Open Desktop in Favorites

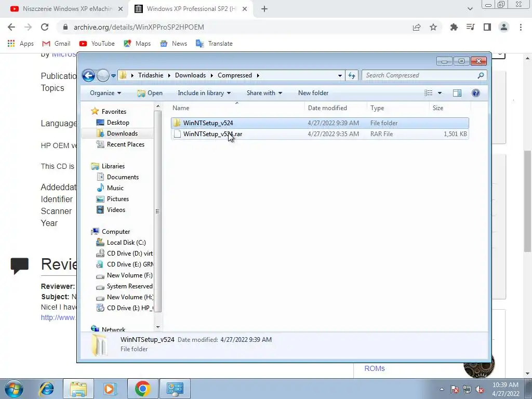point(118,123)
